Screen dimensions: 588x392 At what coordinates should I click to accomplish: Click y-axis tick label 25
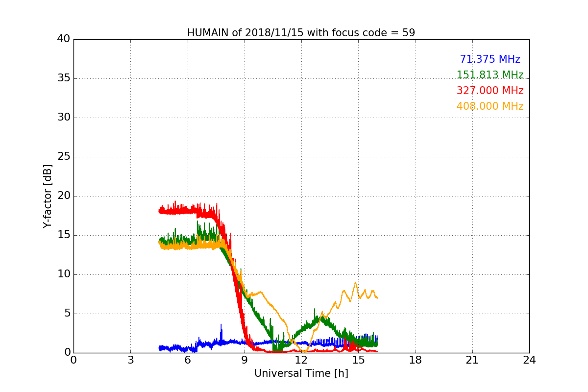(x=64, y=157)
